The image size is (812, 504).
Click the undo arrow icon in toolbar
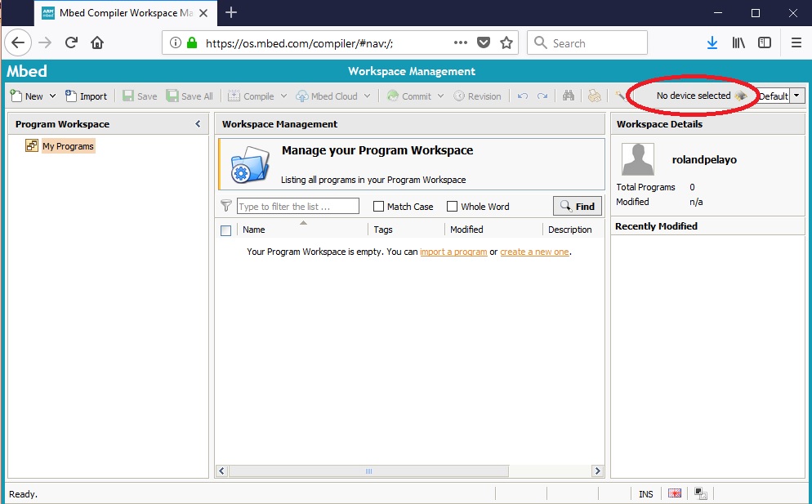(523, 96)
